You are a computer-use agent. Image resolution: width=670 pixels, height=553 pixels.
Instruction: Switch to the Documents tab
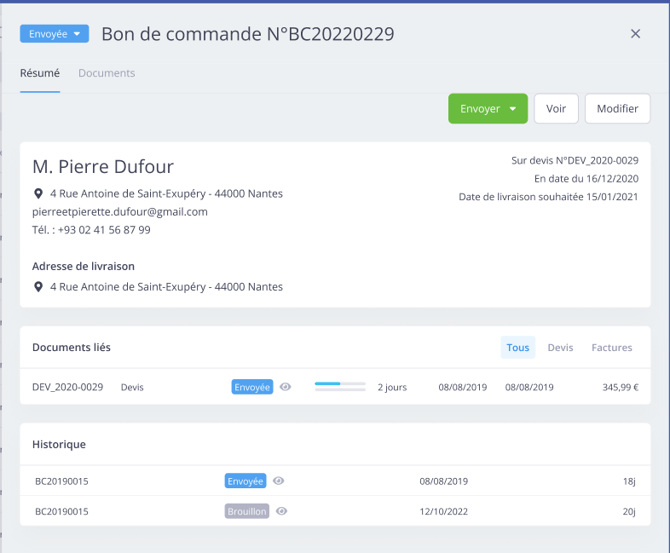[106, 73]
